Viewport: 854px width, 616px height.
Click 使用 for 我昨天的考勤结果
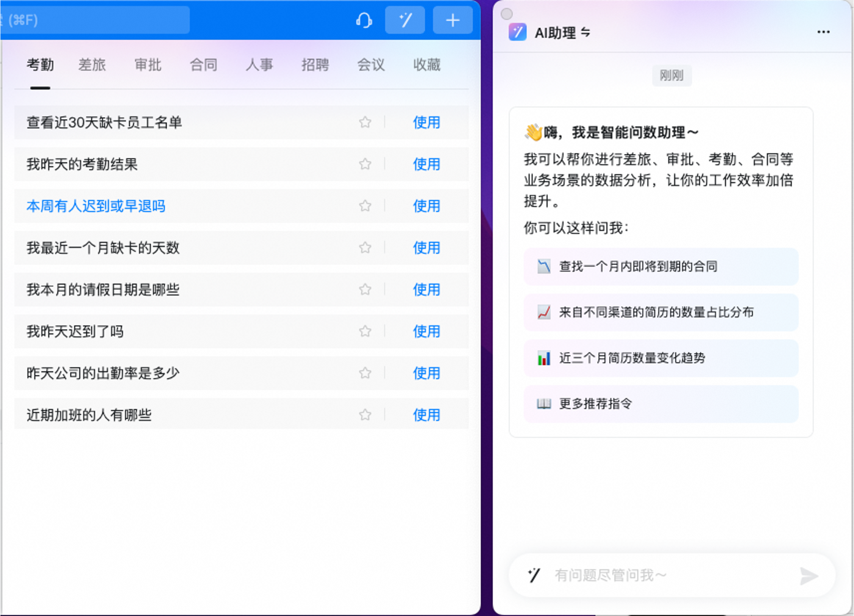coord(427,164)
